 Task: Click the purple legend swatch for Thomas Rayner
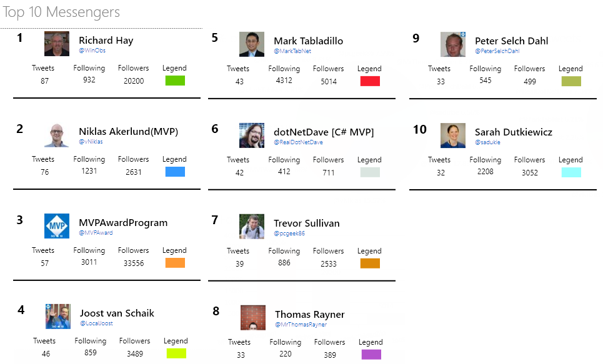coord(371,355)
